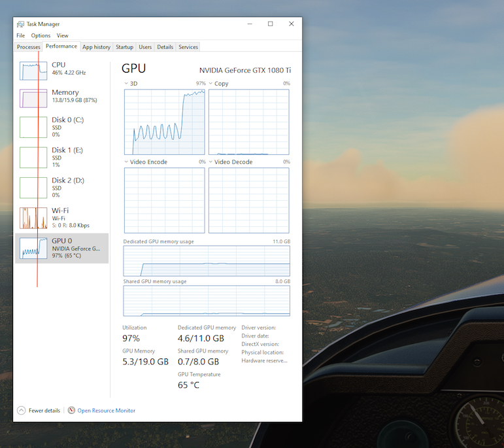The image size is (504, 448).
Task: Open the Memory usage mini graph
Action: pyautogui.click(x=33, y=98)
